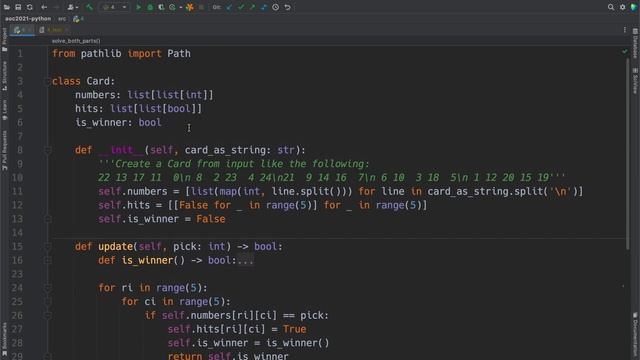The width and height of the screenshot is (640, 360).
Task: Open Search Everywhere magnifier
Action: [611, 7]
